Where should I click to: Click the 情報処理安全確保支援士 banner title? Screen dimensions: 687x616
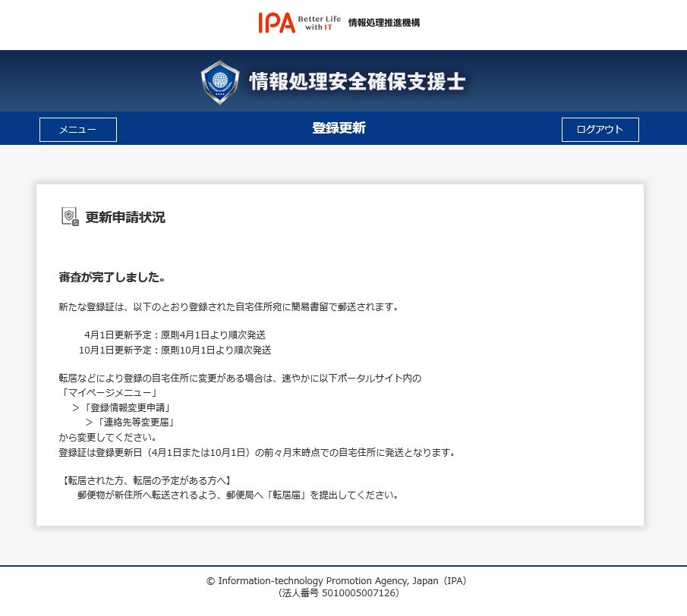tap(357, 82)
